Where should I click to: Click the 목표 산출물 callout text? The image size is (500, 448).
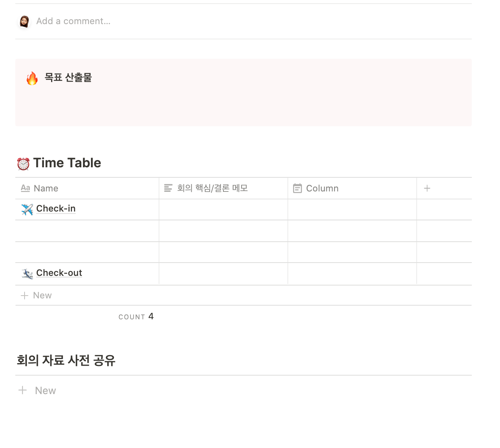click(68, 77)
